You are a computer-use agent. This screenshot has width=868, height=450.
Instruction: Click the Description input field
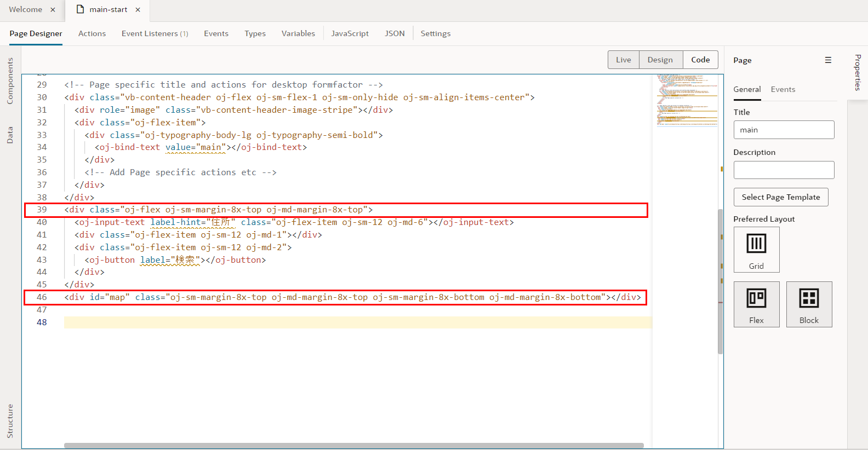(x=784, y=170)
